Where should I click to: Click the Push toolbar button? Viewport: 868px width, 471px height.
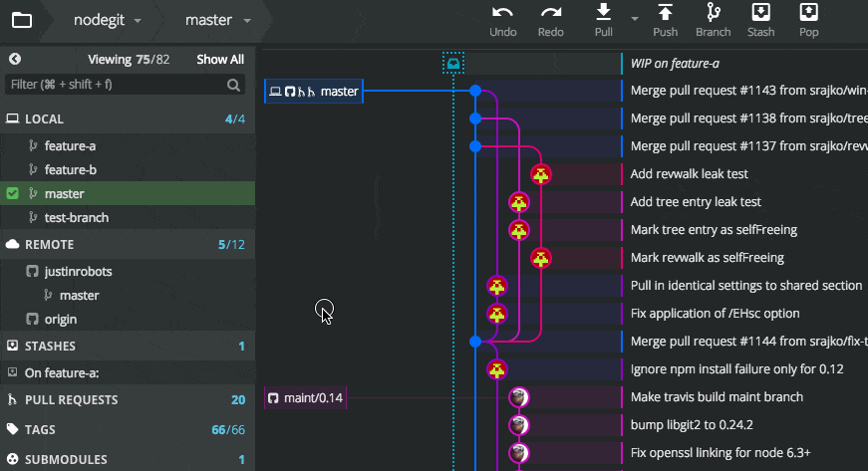[x=665, y=21]
